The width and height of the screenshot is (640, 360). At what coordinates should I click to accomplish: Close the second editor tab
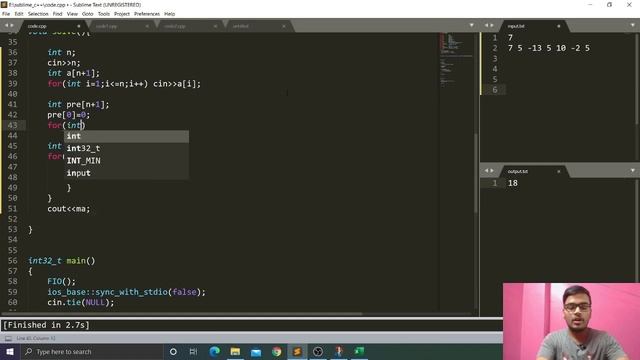click(147, 26)
